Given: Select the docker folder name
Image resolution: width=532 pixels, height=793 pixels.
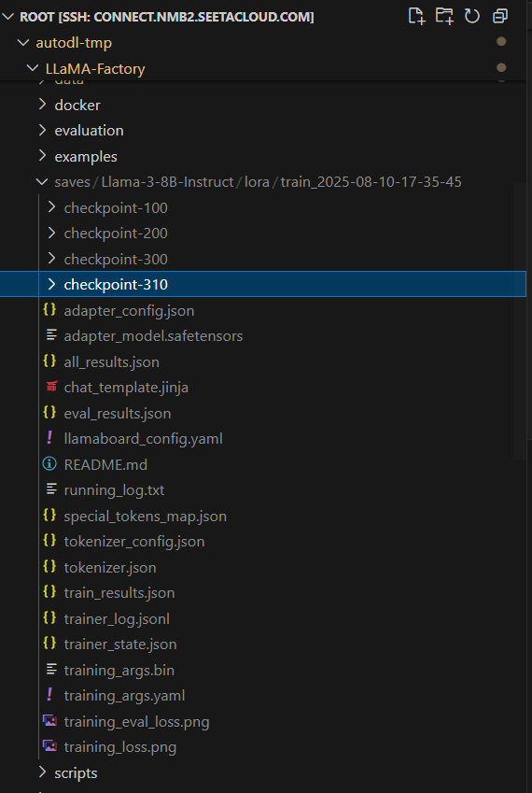Looking at the screenshot, I should (x=77, y=106).
